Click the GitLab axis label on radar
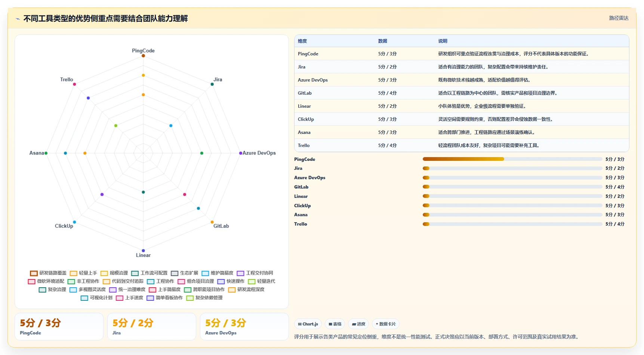Screen dimensions: 644x355 (x=221, y=226)
